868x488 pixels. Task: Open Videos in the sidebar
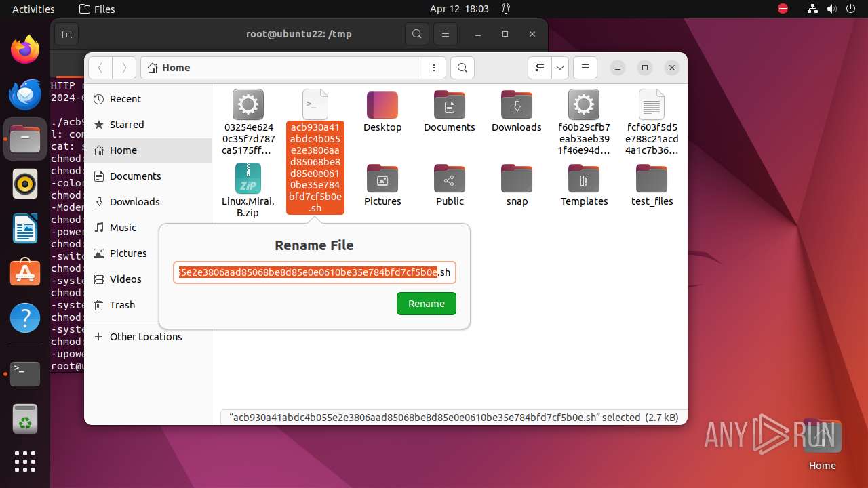pyautogui.click(x=148, y=279)
